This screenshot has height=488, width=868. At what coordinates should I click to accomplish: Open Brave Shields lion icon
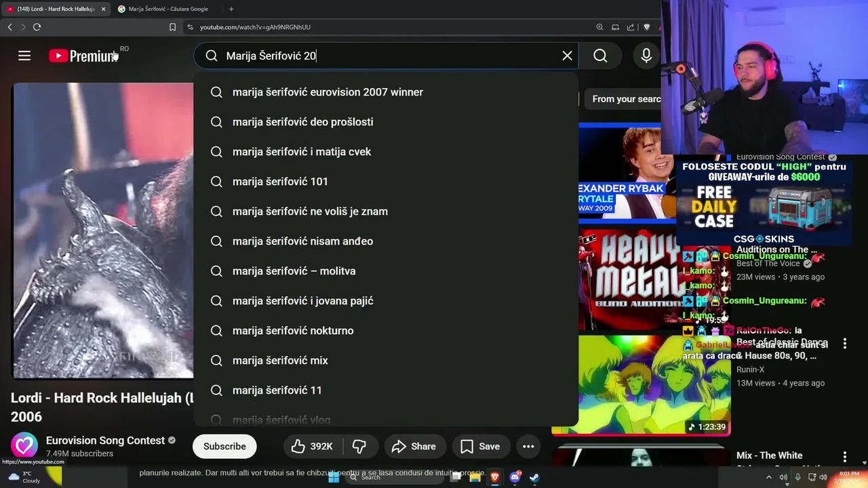(x=646, y=27)
